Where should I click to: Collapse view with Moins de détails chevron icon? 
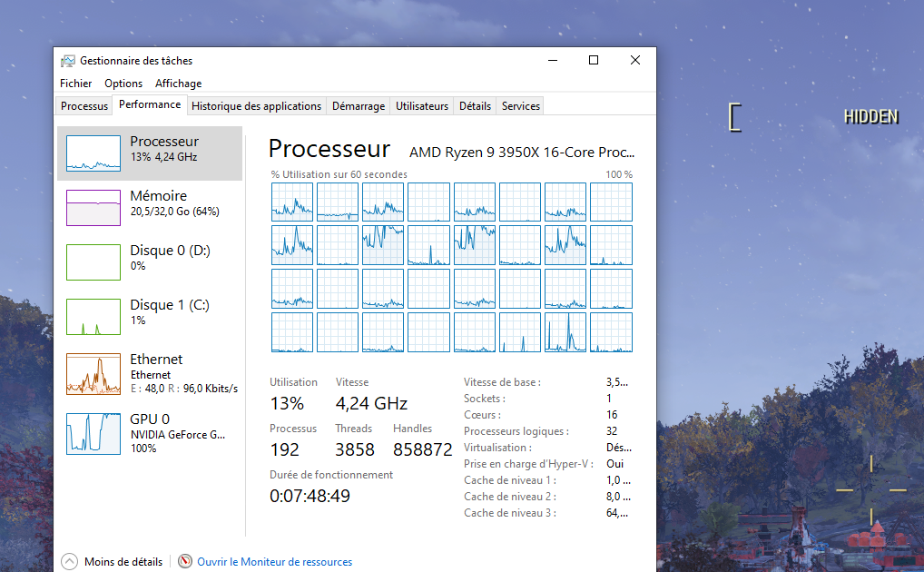[69, 561]
